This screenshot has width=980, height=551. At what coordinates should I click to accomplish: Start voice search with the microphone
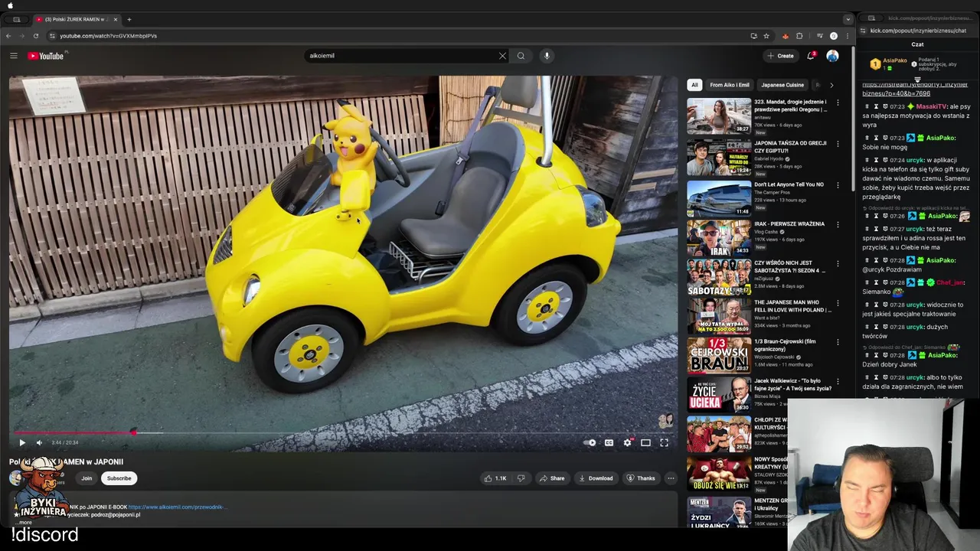[547, 56]
